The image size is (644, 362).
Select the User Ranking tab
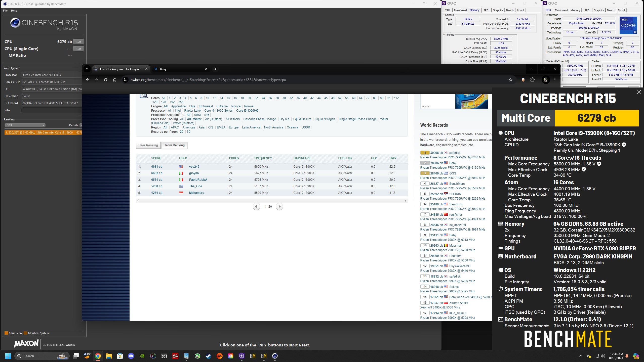[148, 145]
